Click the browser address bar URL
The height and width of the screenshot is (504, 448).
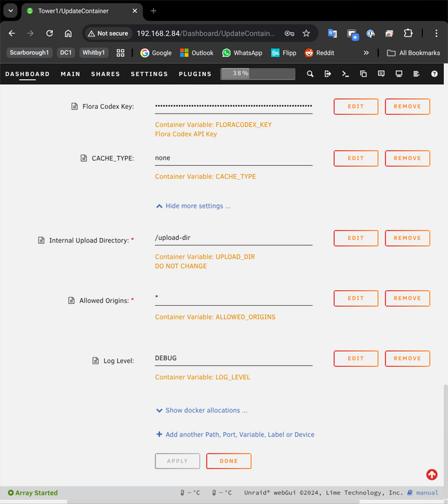click(x=206, y=34)
